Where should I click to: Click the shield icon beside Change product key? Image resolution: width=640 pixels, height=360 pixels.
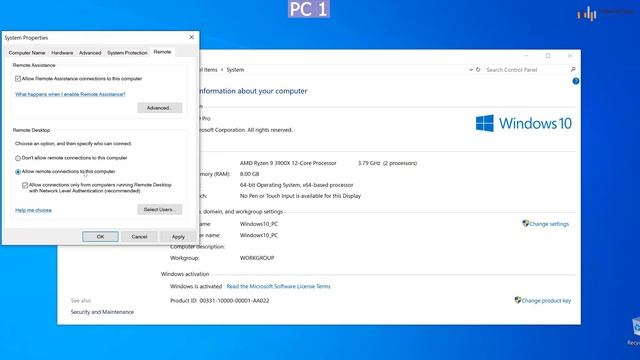pyautogui.click(x=518, y=300)
